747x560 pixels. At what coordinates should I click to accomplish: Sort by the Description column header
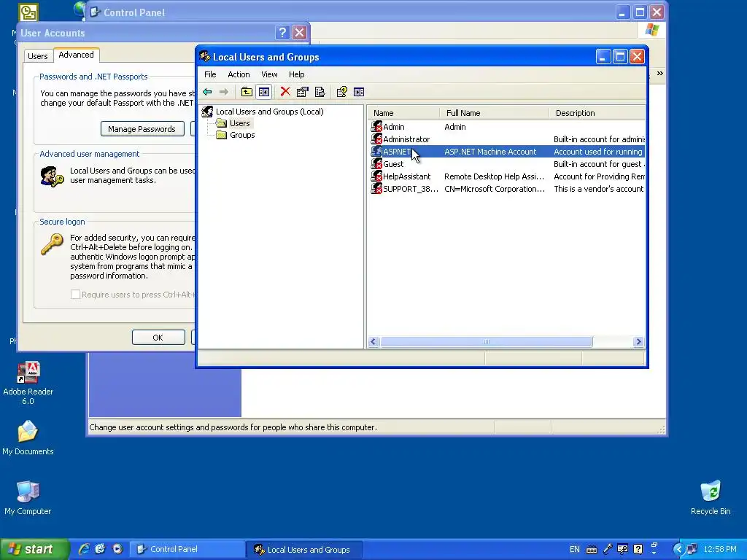pyautogui.click(x=597, y=113)
